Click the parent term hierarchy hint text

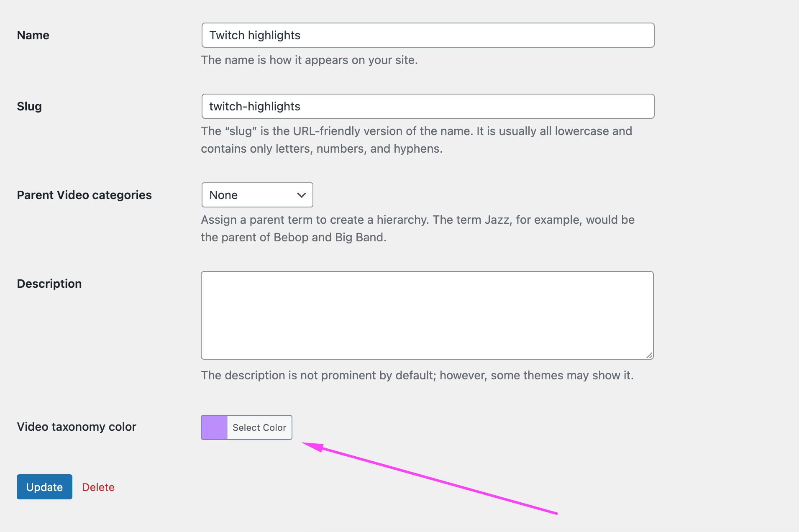coord(417,228)
